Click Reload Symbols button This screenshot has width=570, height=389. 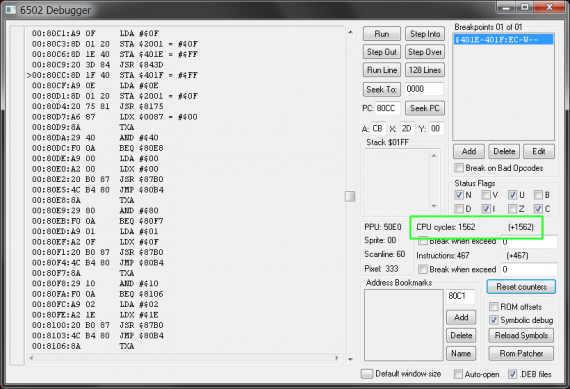[x=521, y=336]
